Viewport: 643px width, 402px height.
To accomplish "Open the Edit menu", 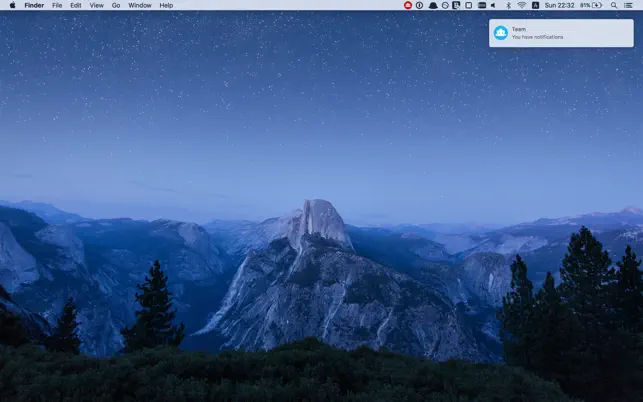I will 75,5.
